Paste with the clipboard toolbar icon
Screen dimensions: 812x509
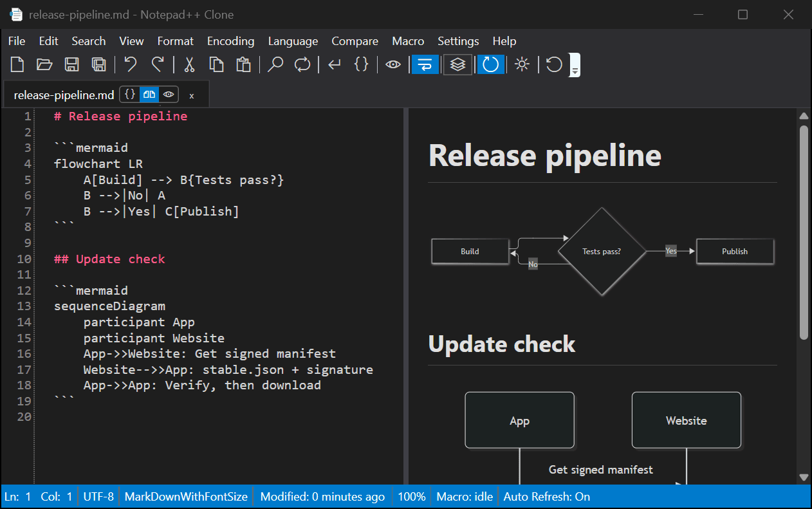click(243, 64)
